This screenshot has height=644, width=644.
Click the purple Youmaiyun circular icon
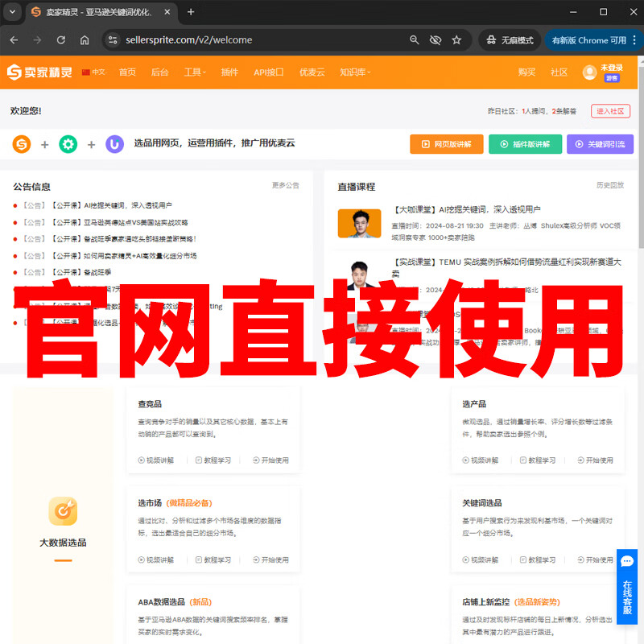pos(114,144)
